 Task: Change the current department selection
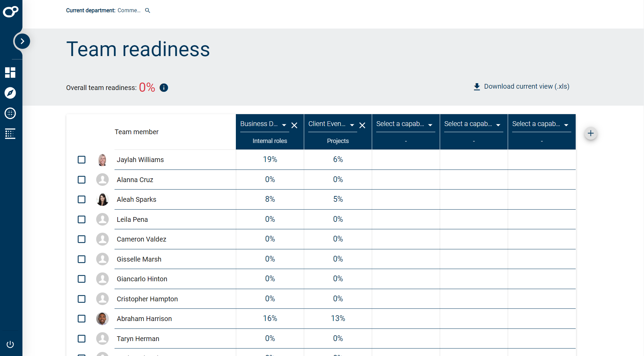129,10
